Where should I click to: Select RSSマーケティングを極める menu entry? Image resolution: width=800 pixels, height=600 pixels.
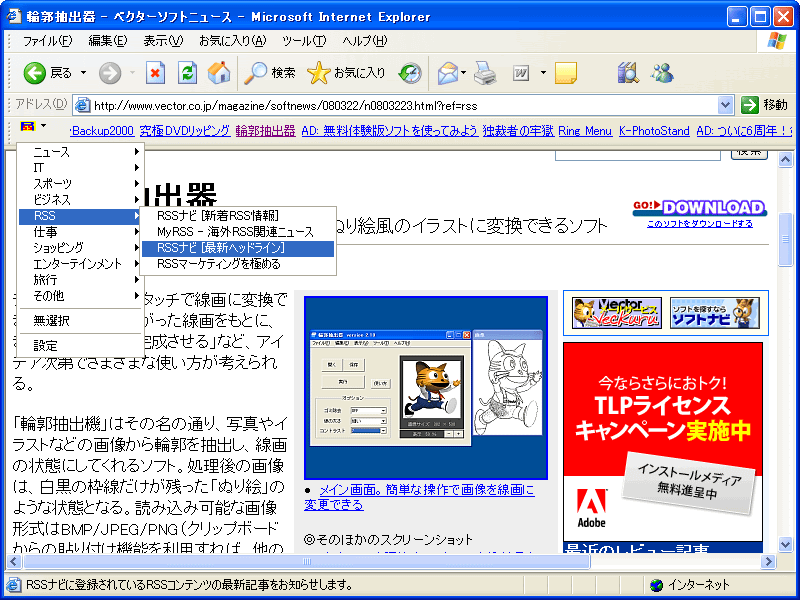(238, 264)
